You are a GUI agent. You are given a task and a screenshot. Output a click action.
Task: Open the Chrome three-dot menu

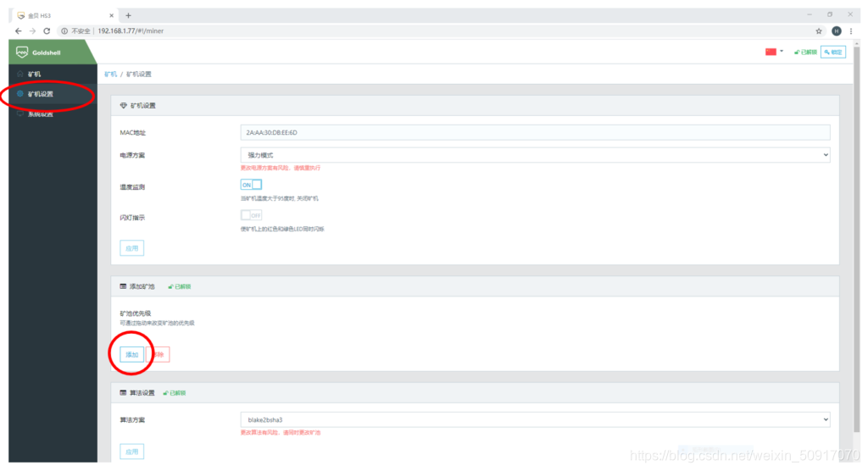click(x=851, y=31)
